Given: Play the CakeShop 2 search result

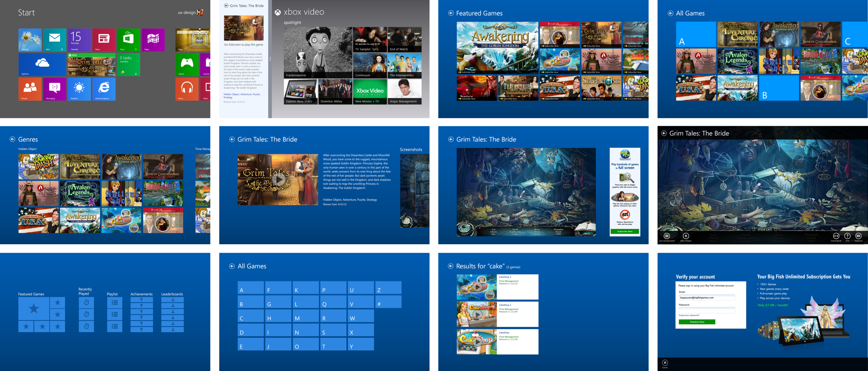Looking at the screenshot, I should point(478,314).
